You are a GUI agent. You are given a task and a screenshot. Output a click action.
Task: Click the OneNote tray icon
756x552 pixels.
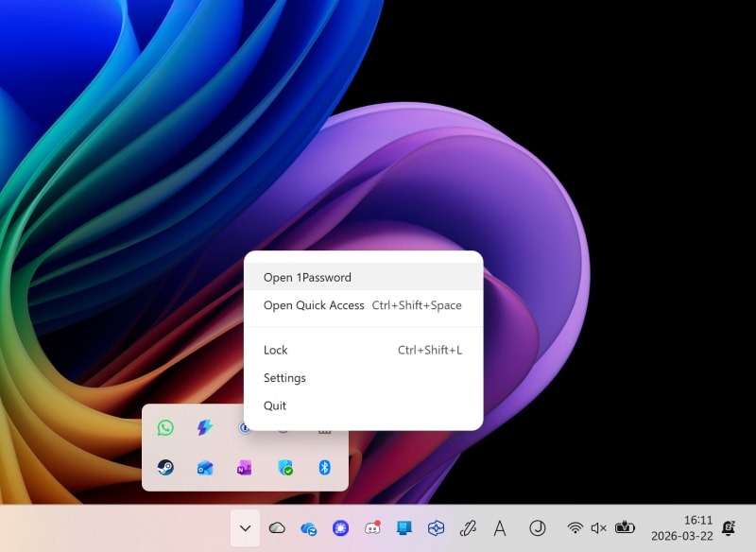(x=245, y=468)
